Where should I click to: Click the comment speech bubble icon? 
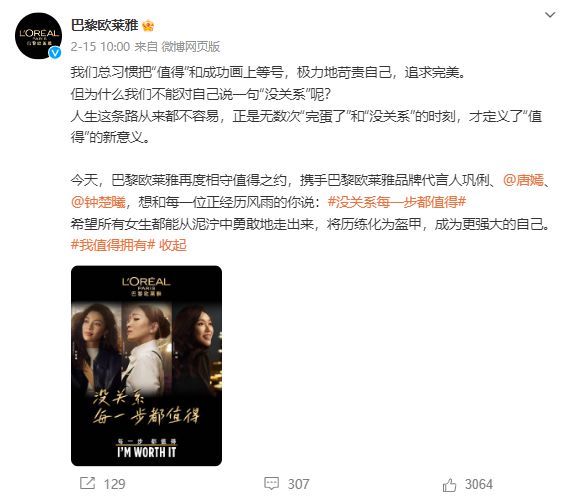271,484
